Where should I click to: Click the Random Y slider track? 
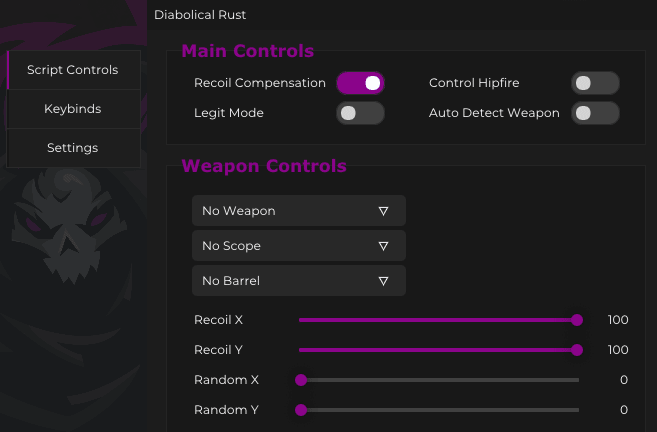pos(440,410)
